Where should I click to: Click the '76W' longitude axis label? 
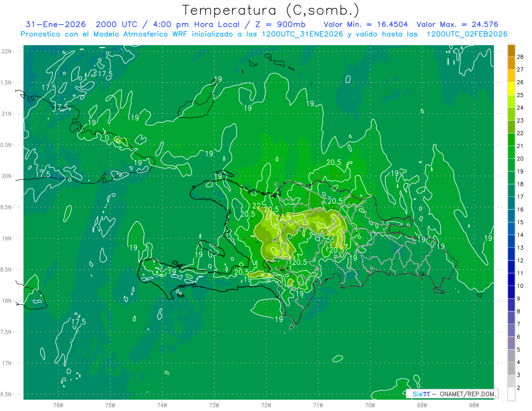pyautogui.click(x=58, y=405)
